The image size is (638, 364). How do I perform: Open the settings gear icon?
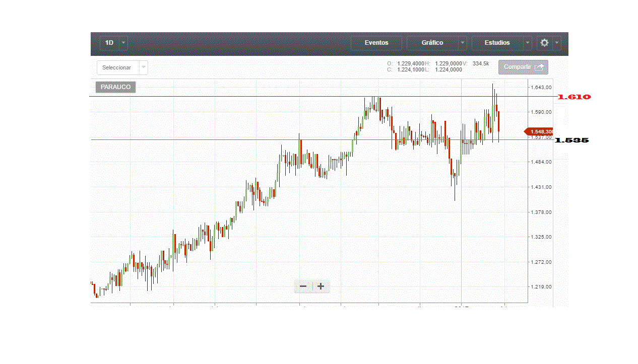[x=544, y=43]
